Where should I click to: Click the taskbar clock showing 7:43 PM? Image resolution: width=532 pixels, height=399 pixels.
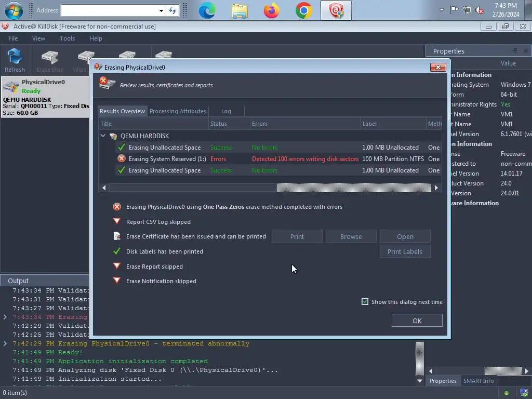[506, 10]
